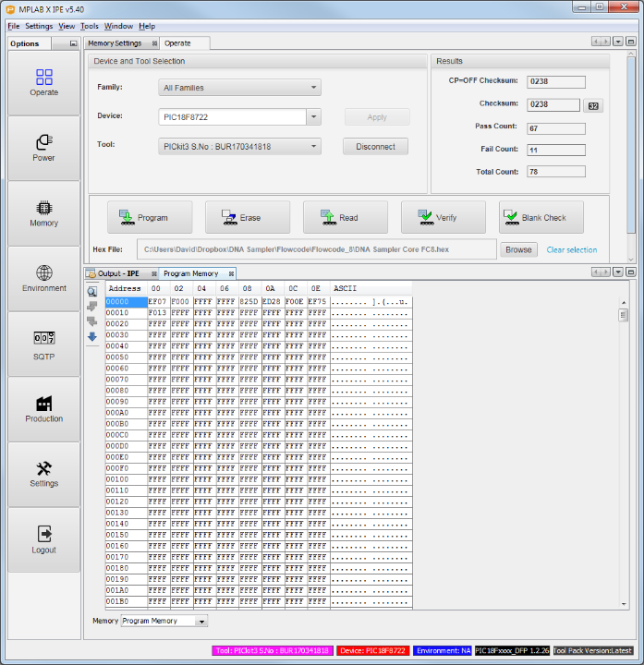Open the Window menu
644x665 pixels.
119,26
